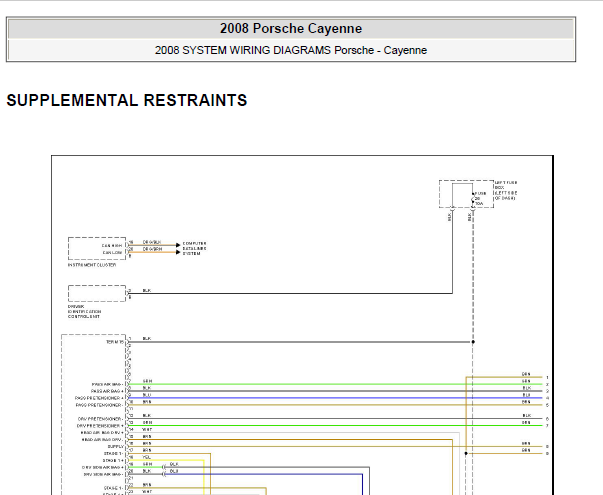
Task: Click the "HEAD AIR BAG DRV +" label
Action: point(102,433)
